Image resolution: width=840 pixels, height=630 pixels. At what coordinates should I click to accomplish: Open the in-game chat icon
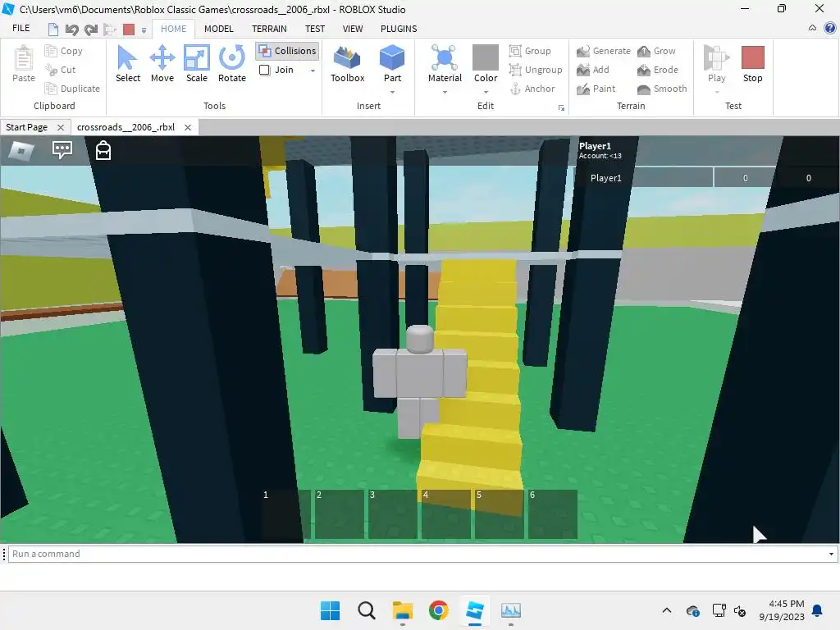point(62,150)
